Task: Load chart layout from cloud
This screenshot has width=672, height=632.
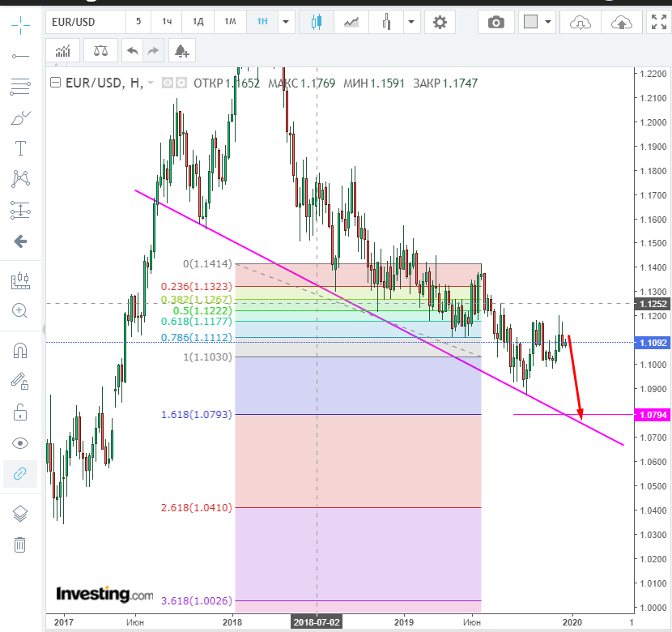Action: click(x=580, y=22)
